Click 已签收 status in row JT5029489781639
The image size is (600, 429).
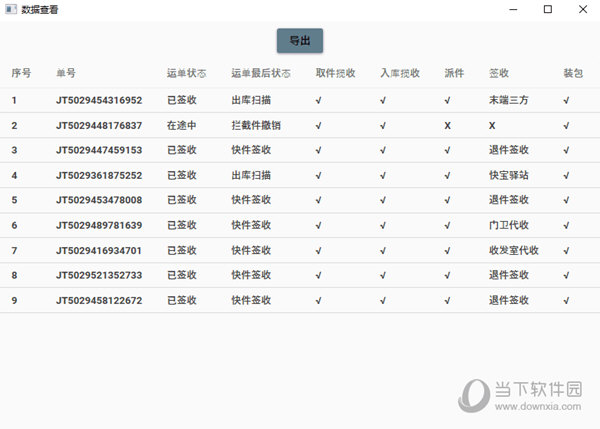tap(182, 225)
